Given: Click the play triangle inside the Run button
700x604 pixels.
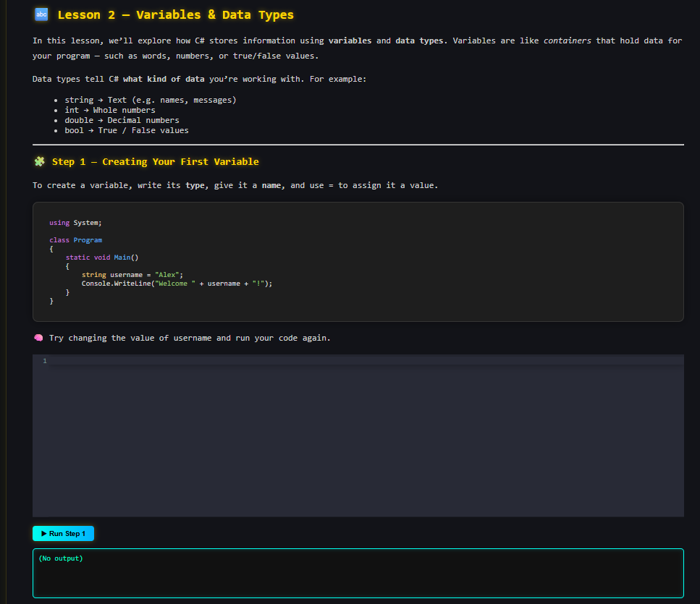Looking at the screenshot, I should click(x=44, y=533).
